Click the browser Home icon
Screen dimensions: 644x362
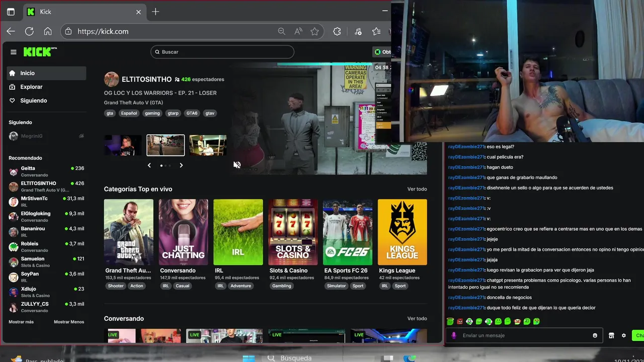pyautogui.click(x=48, y=31)
